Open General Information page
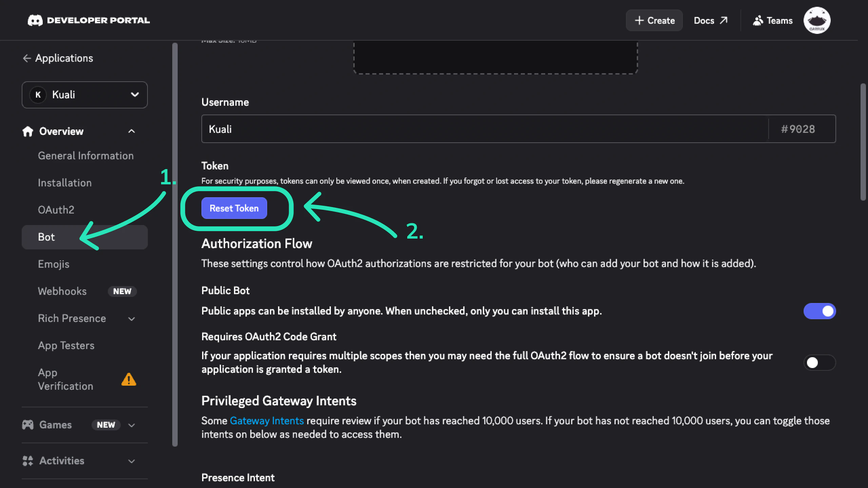The height and width of the screenshot is (488, 868). pos(86,156)
